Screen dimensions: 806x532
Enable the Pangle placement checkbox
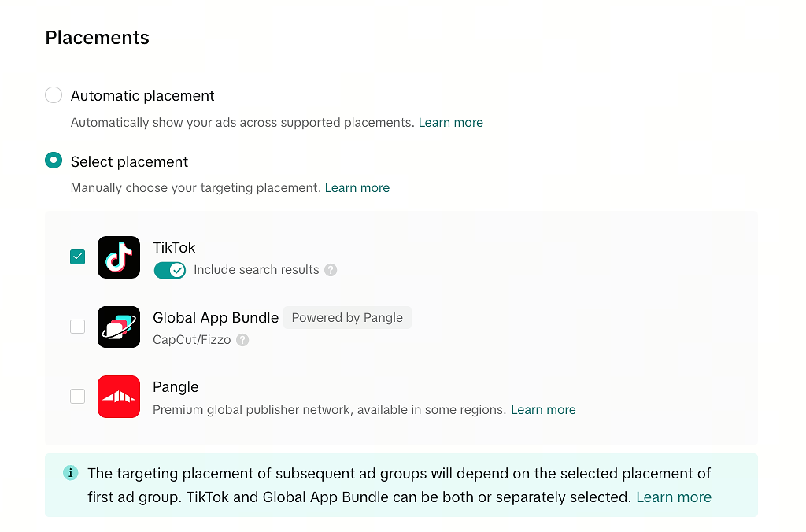click(78, 397)
